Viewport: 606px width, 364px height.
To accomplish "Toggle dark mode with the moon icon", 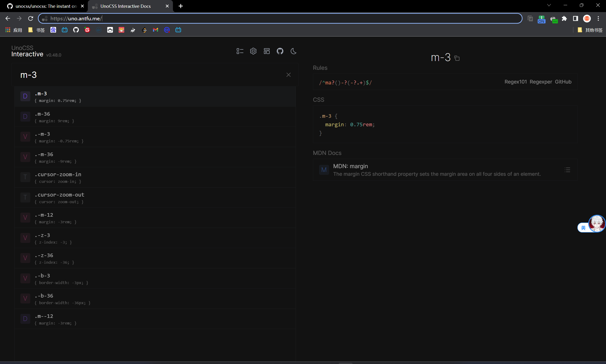I will coord(294,51).
